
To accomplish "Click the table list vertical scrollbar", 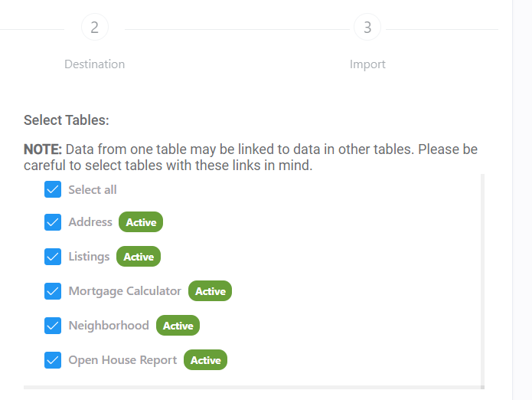I will 482,276.
